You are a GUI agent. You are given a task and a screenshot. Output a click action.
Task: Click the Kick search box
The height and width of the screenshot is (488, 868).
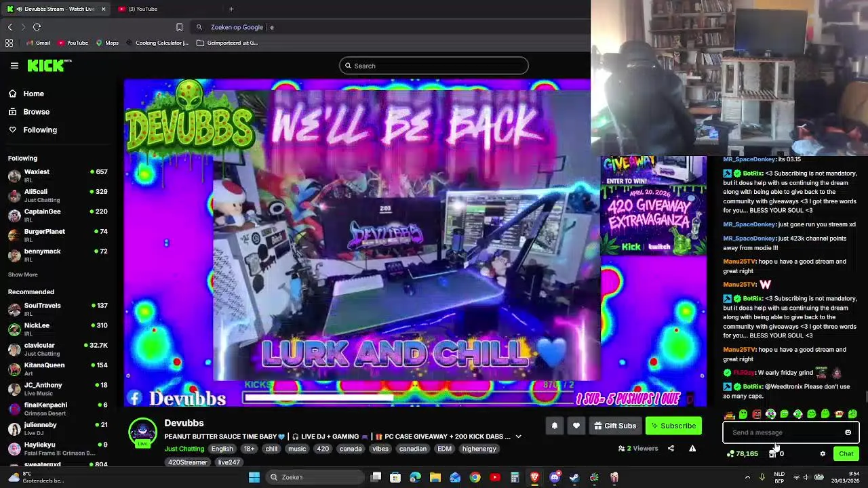434,66
